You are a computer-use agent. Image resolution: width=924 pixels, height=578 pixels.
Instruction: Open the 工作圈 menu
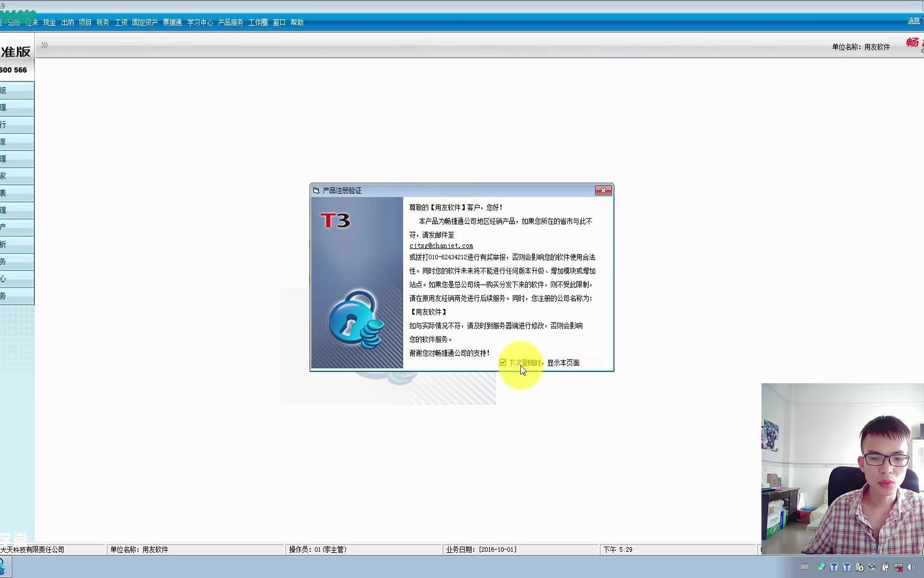(258, 22)
